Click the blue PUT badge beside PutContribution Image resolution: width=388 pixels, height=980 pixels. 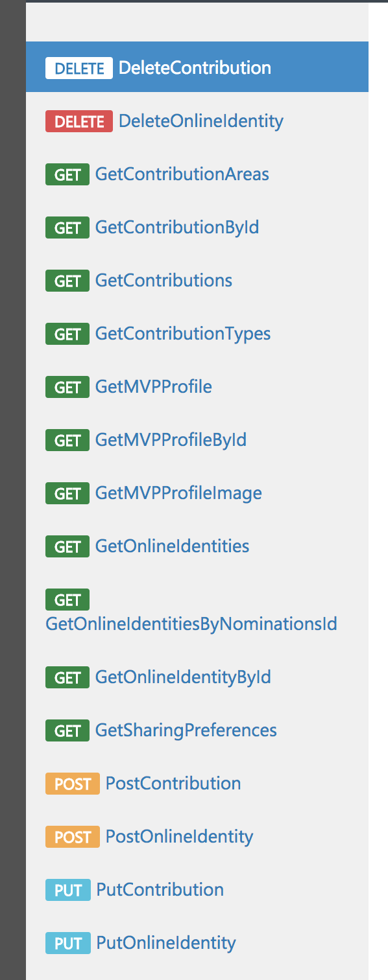67,889
